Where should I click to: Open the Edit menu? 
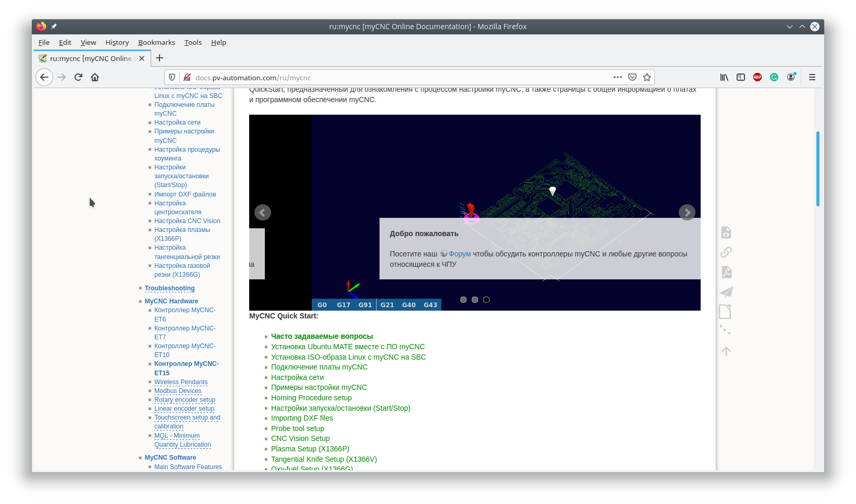click(x=65, y=43)
